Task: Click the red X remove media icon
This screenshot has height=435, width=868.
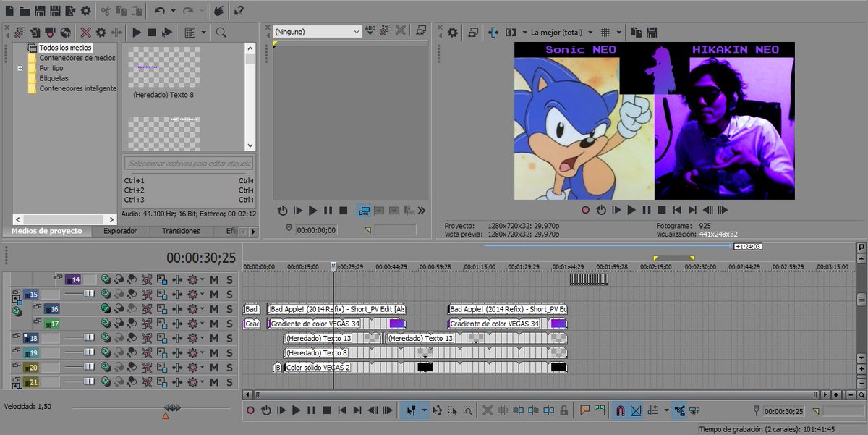Action: [86, 33]
